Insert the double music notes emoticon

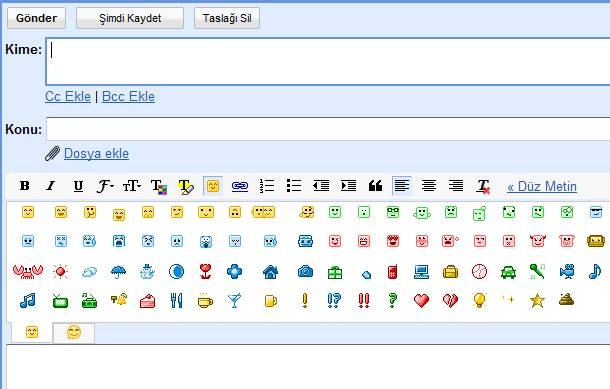[28, 301]
